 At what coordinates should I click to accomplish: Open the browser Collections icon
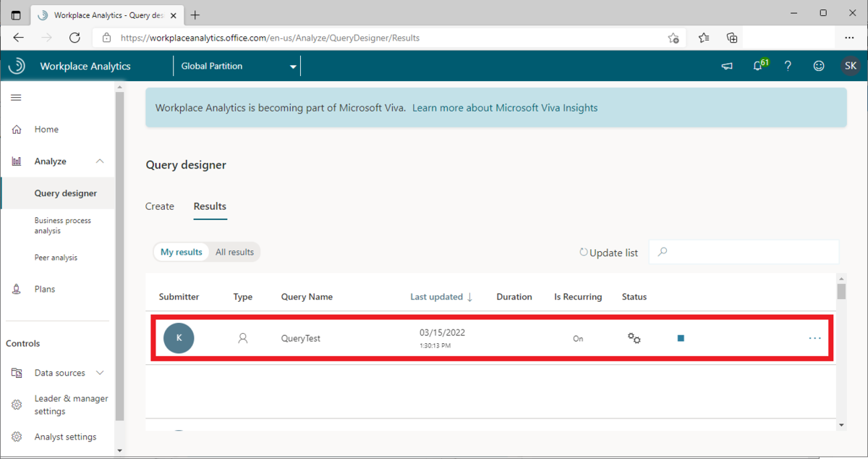click(732, 38)
